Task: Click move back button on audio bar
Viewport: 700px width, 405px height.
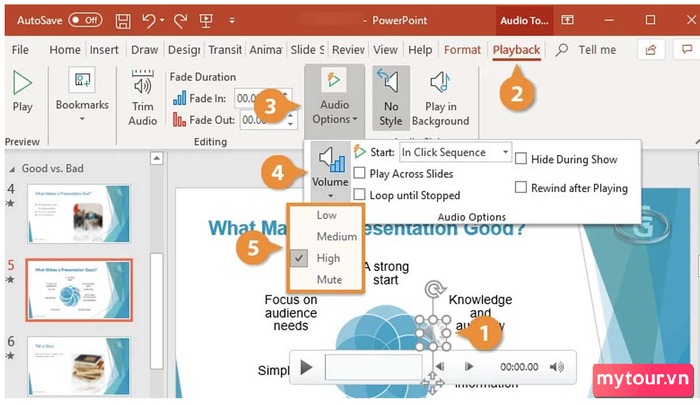Action: coord(440,367)
